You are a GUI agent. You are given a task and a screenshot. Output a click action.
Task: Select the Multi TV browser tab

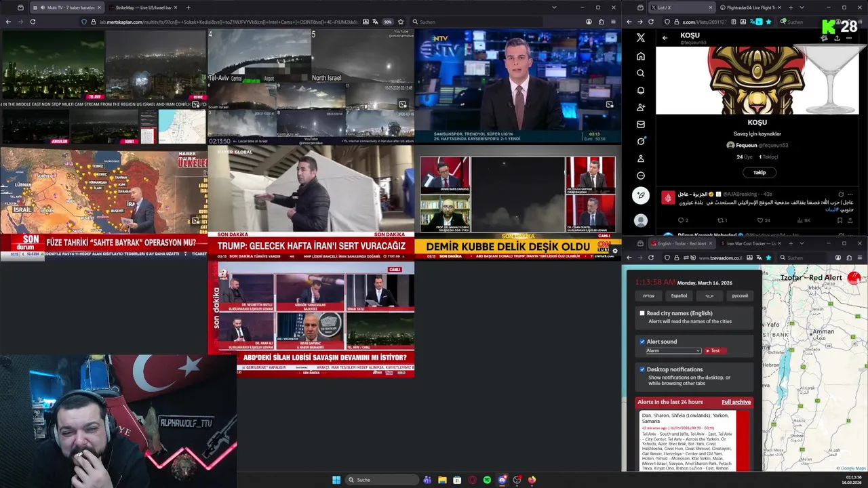tap(66, 7)
